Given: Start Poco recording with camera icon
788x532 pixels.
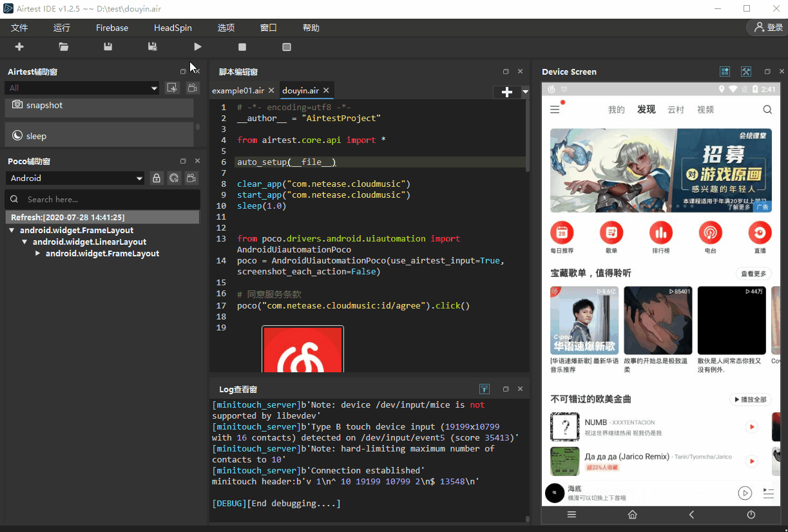Looking at the screenshot, I should [192, 178].
